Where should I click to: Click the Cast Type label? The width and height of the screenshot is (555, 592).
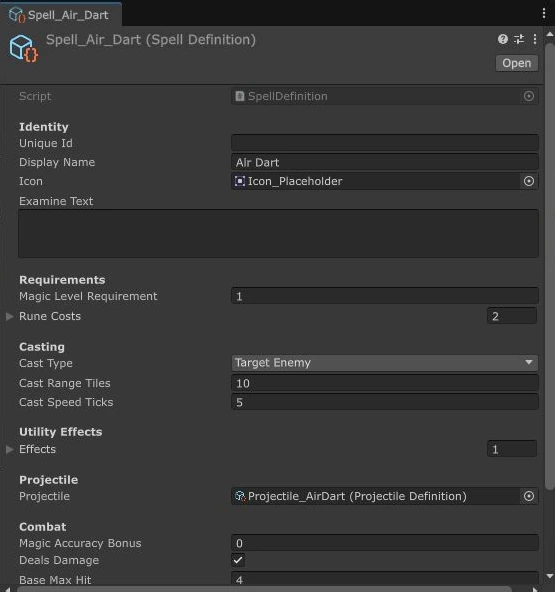click(46, 363)
